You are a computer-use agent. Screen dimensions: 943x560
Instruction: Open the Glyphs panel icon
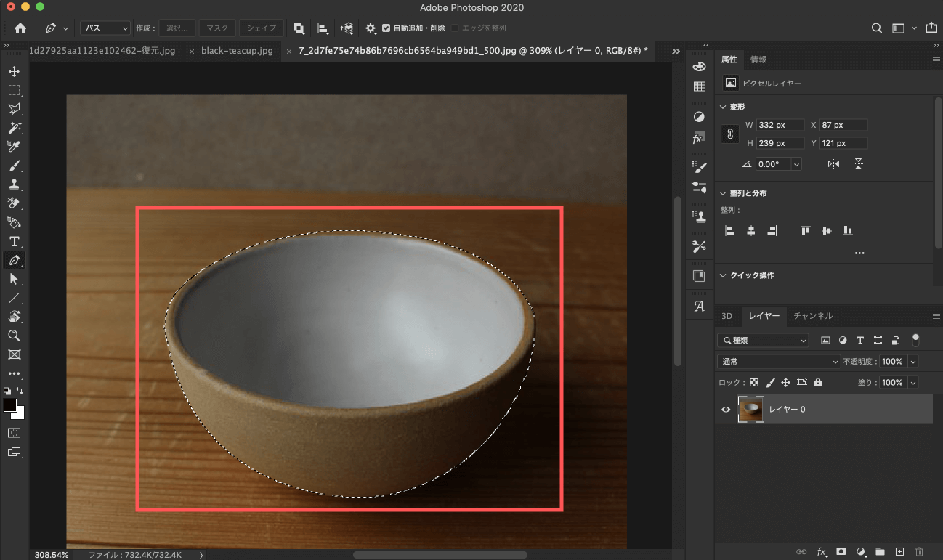point(699,306)
